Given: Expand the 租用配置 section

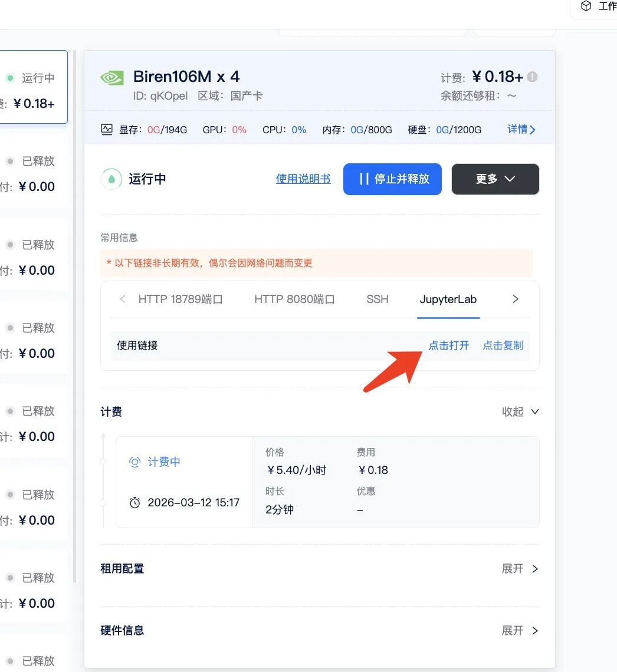Looking at the screenshot, I should (520, 569).
